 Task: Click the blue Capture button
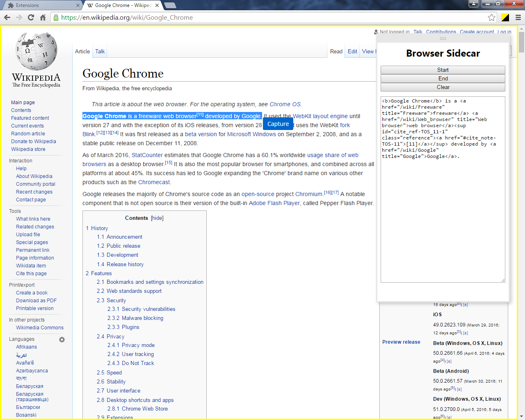click(x=278, y=124)
